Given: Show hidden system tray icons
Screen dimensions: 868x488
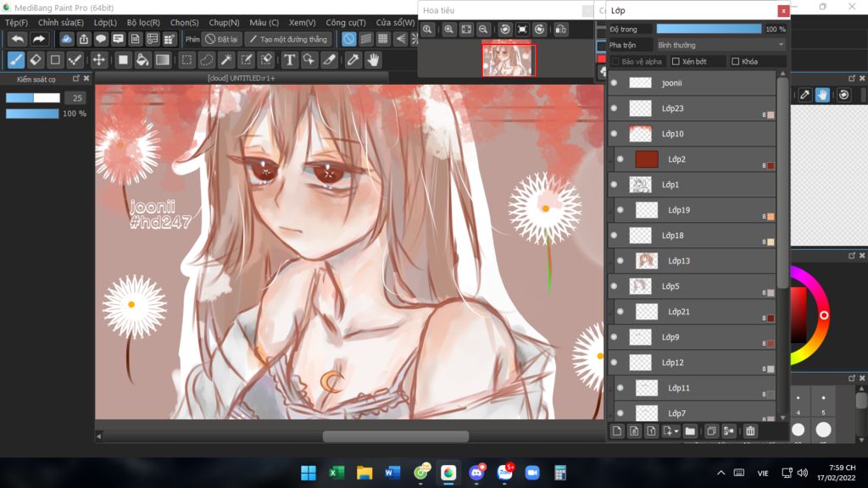Looking at the screenshot, I should [721, 473].
